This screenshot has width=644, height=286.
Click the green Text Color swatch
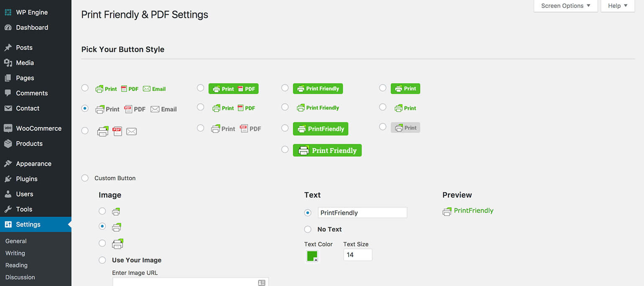(312, 255)
